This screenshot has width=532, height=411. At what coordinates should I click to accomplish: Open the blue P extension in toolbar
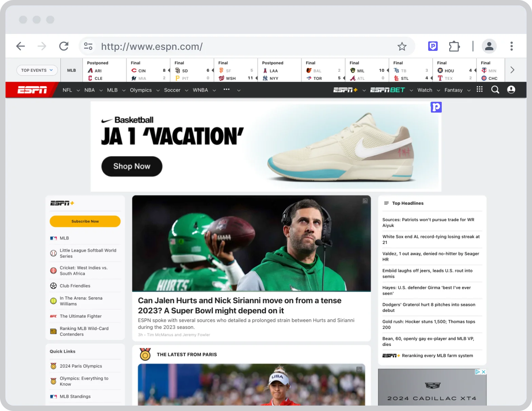coord(433,46)
